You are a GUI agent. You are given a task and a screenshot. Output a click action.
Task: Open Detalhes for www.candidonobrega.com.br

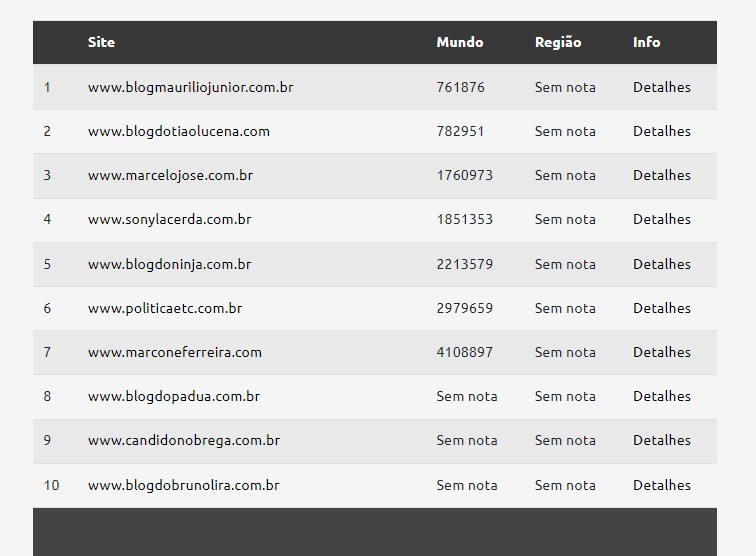click(x=662, y=440)
